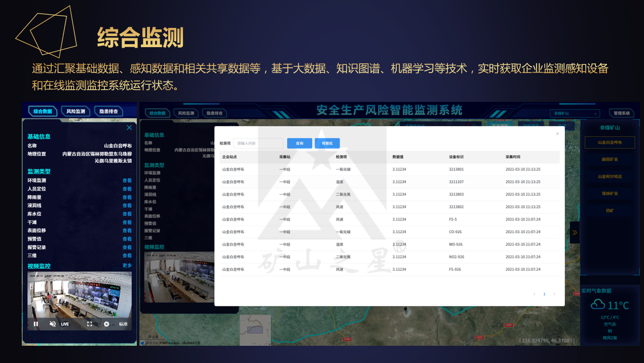The height and width of the screenshot is (363, 644).
Task: Click device ID 3213801 in the table
Action: pos(457,169)
